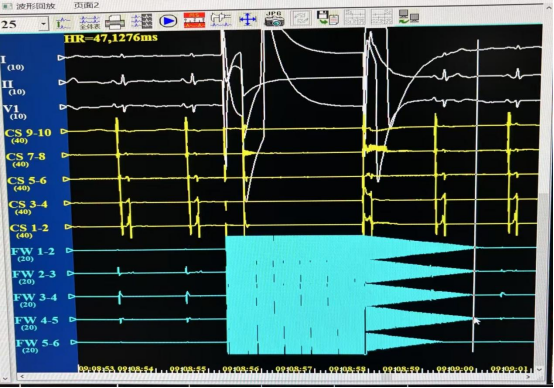Click the waveform amplitude adjust icon
Image resolution: width=554 pixels, height=388 pixels.
pos(63,23)
